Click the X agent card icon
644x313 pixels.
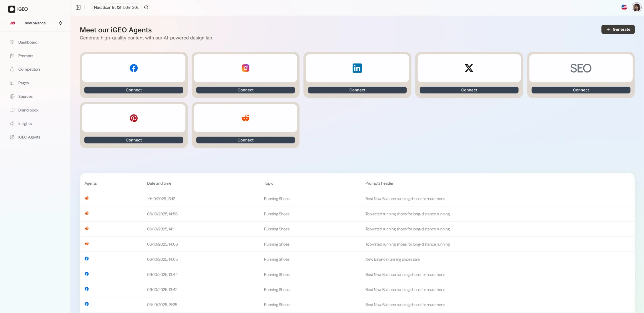(x=469, y=68)
